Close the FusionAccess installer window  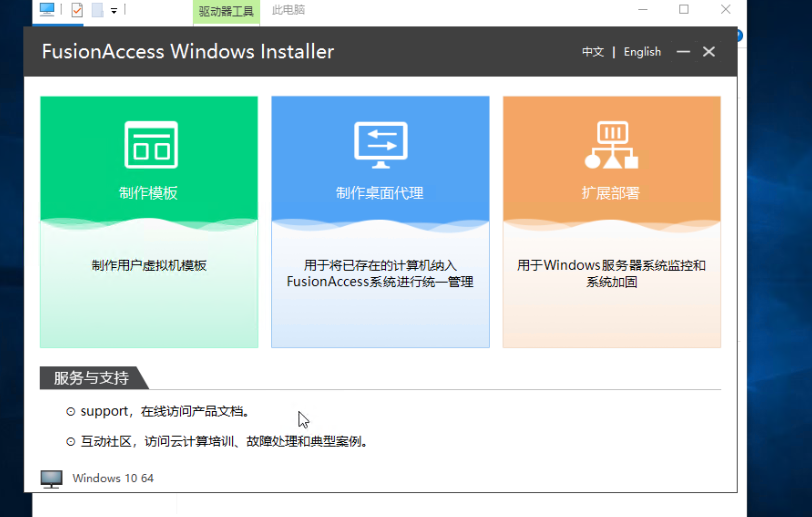click(x=709, y=51)
